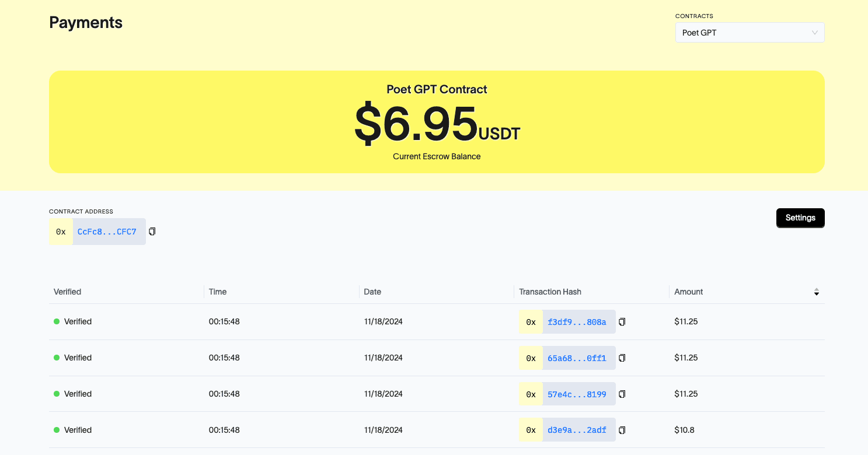Copy transaction hash d3e9a...2adf
Screen dimensions: 868x455
[x=622, y=430]
